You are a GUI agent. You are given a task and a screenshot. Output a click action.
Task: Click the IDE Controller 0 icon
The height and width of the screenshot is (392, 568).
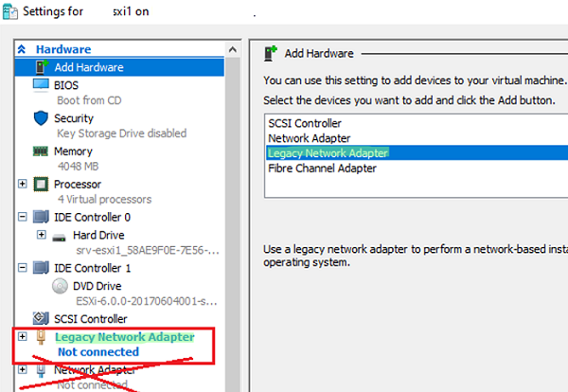41,217
